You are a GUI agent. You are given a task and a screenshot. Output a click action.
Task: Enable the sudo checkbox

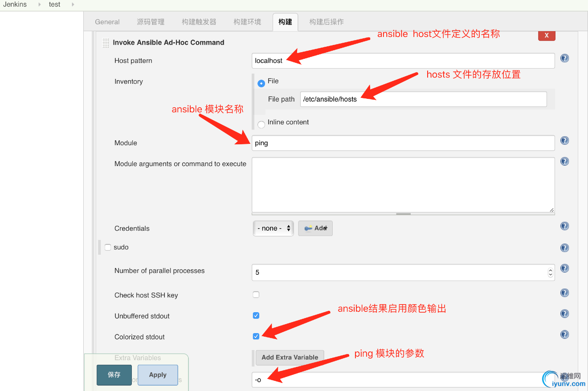[108, 247]
